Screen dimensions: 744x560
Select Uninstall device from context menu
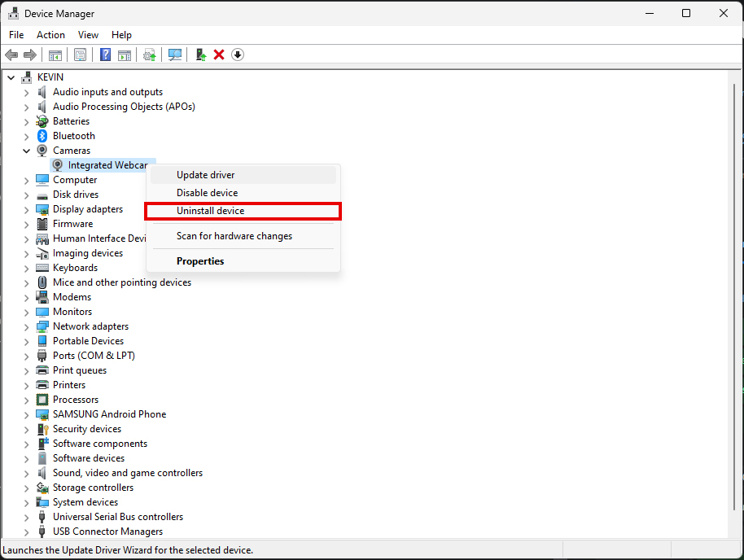pos(210,211)
